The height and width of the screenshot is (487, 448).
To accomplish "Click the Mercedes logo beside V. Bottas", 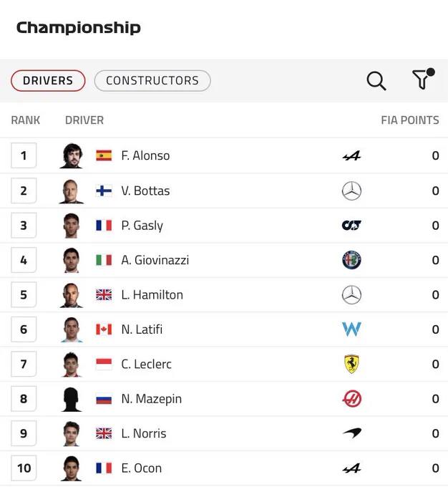I will (351, 191).
